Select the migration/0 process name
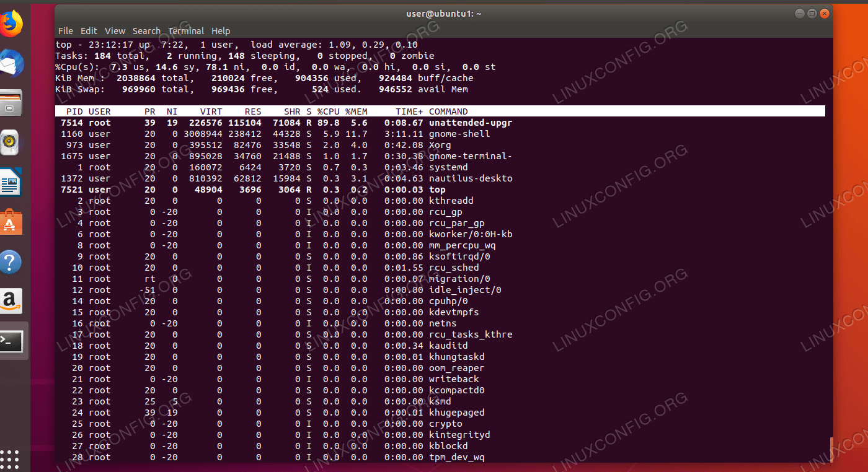 point(459,279)
